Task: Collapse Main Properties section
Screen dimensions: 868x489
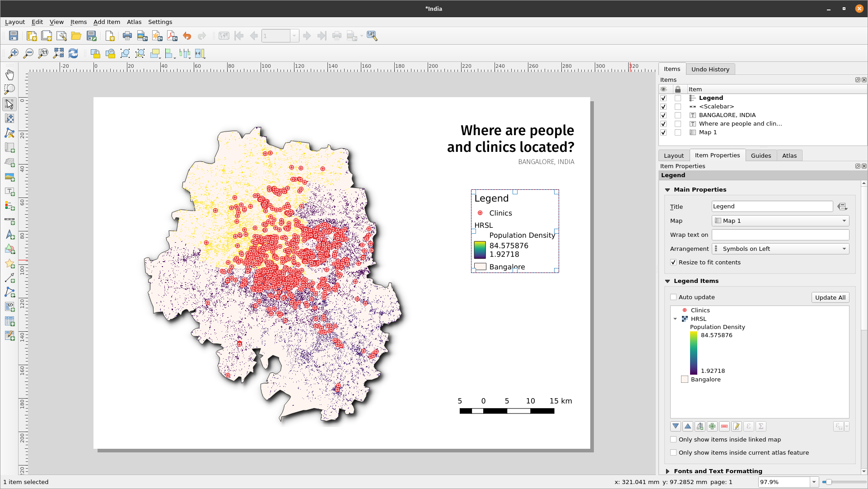Action: [x=667, y=190]
